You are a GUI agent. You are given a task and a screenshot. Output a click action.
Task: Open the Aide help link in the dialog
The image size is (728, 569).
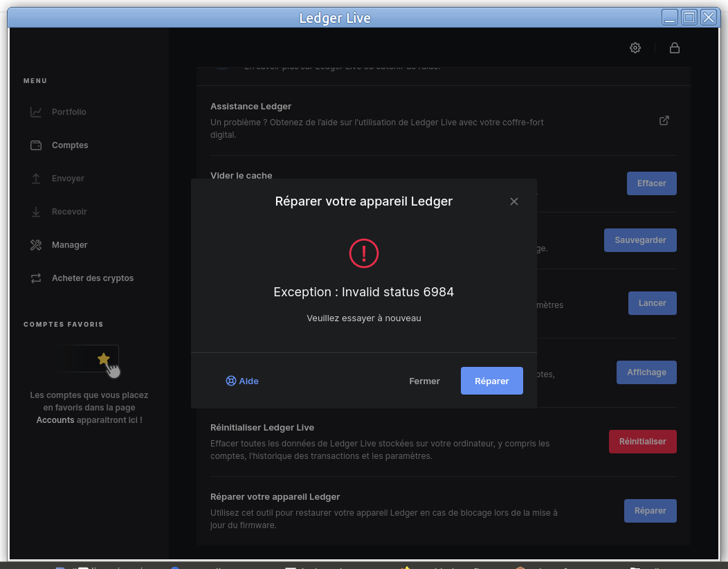pyautogui.click(x=242, y=381)
